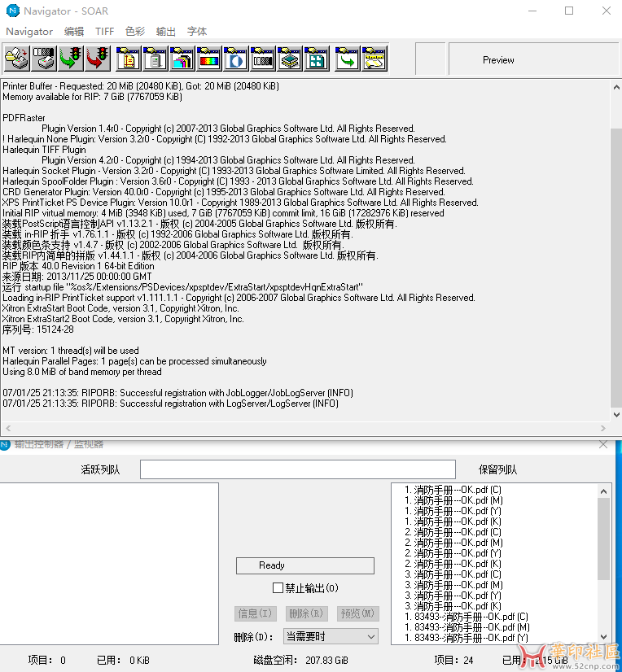Select '1. 83493--消防手册--OK.pdf (Y)' entry

point(466,638)
